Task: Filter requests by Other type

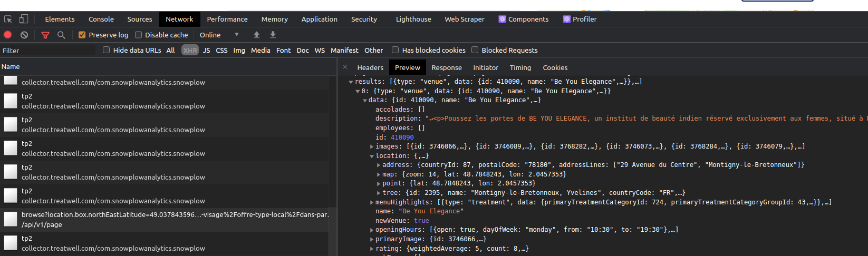Action: point(374,50)
